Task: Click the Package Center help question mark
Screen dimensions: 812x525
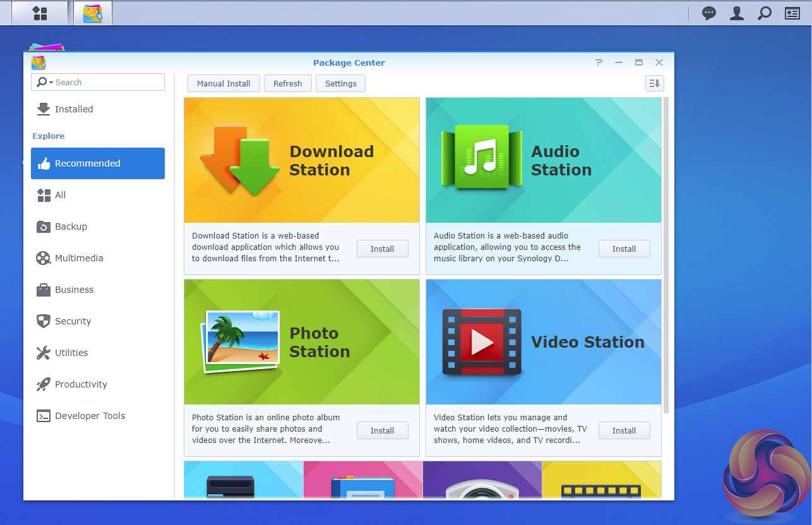Action: [x=599, y=62]
